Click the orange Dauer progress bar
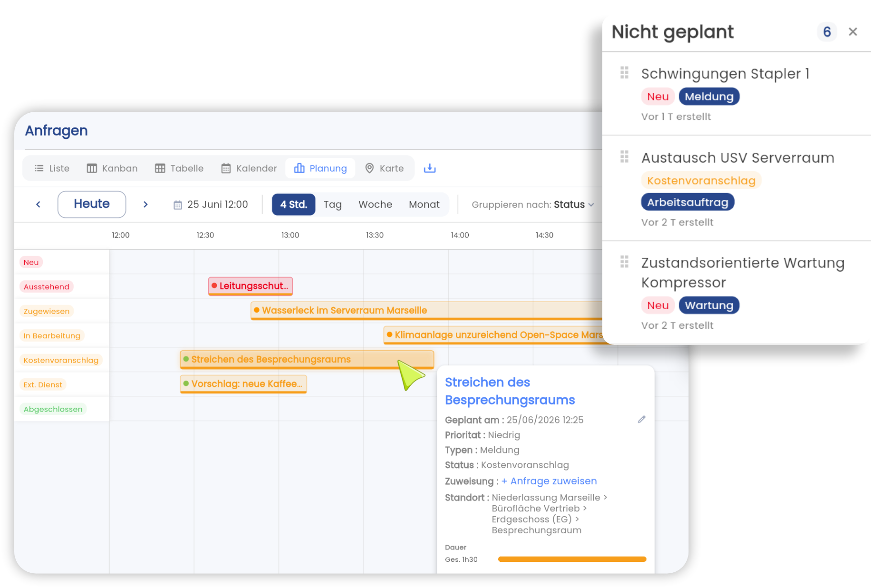Viewport: 885px width, 588px height. point(572,559)
